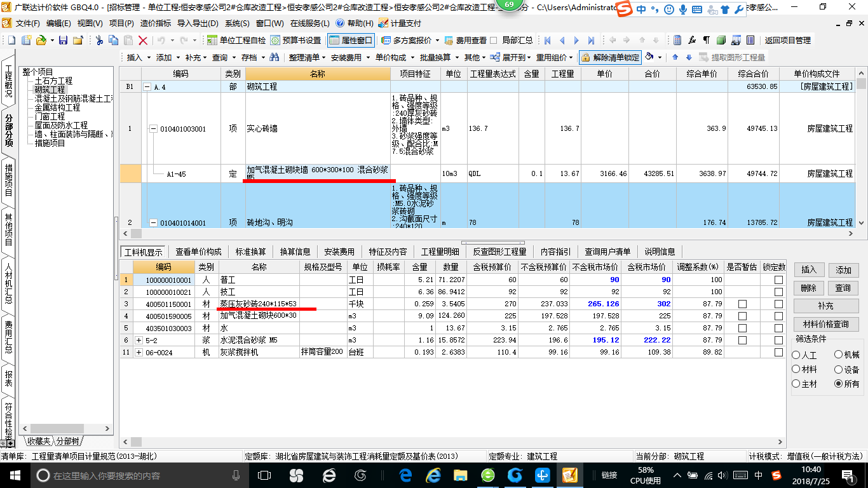This screenshot has height=488, width=868.
Task: Check 锁定 box for 技工 row
Action: point(778,292)
